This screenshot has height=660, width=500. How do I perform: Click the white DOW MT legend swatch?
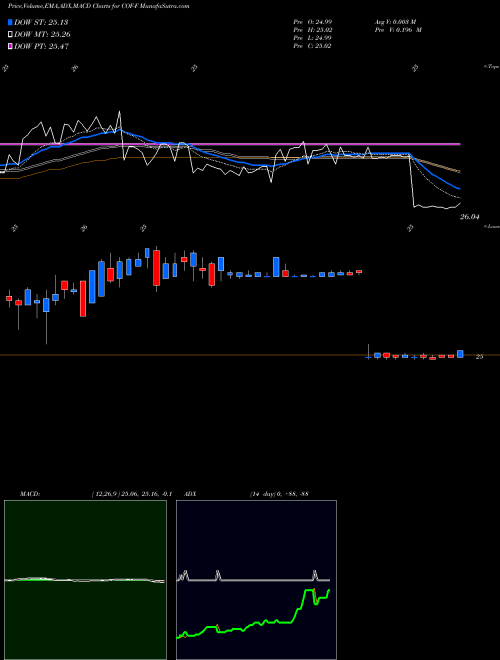10,35
